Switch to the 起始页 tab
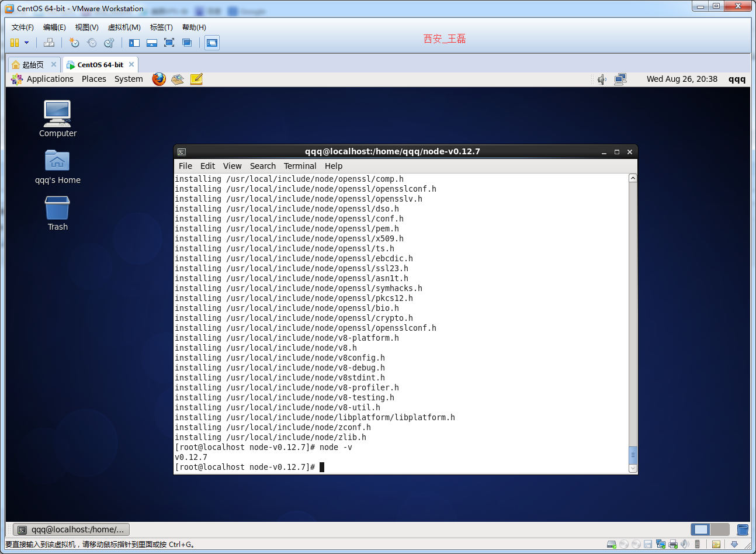 32,65
